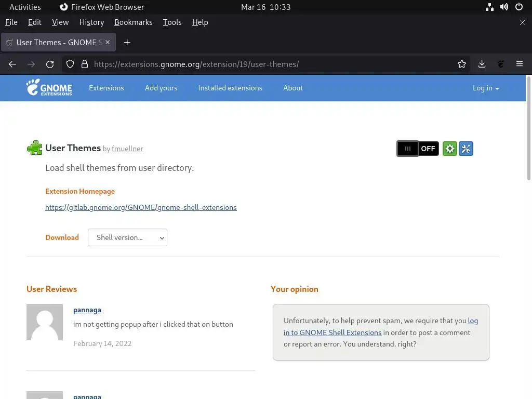Open the About page link
This screenshot has height=399, width=532.
tap(293, 88)
